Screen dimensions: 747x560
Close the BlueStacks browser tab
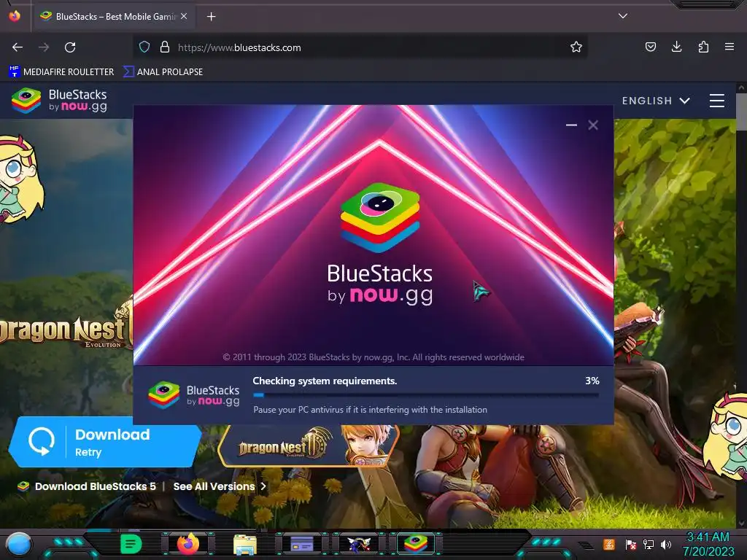[x=184, y=16]
